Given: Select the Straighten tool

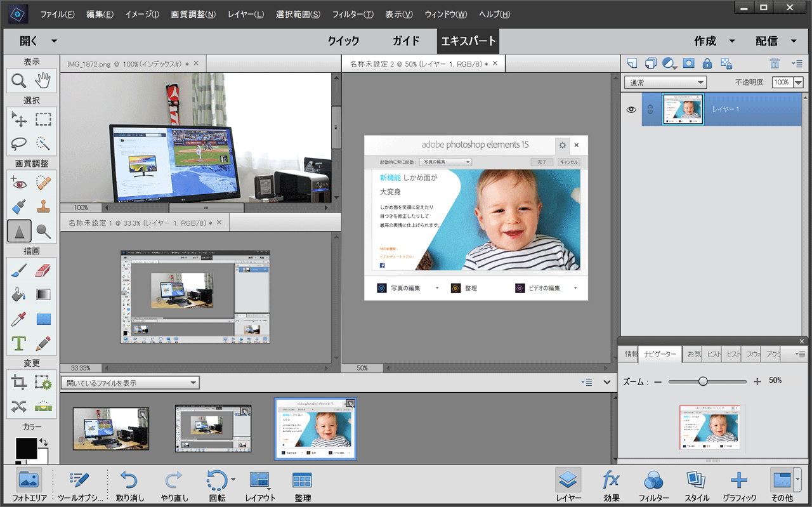Looking at the screenshot, I should [43, 406].
